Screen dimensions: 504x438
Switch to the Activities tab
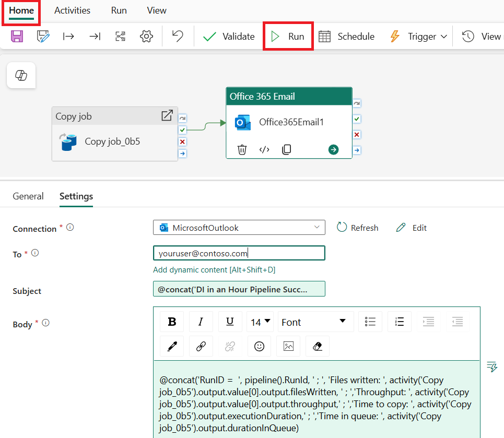tap(72, 10)
